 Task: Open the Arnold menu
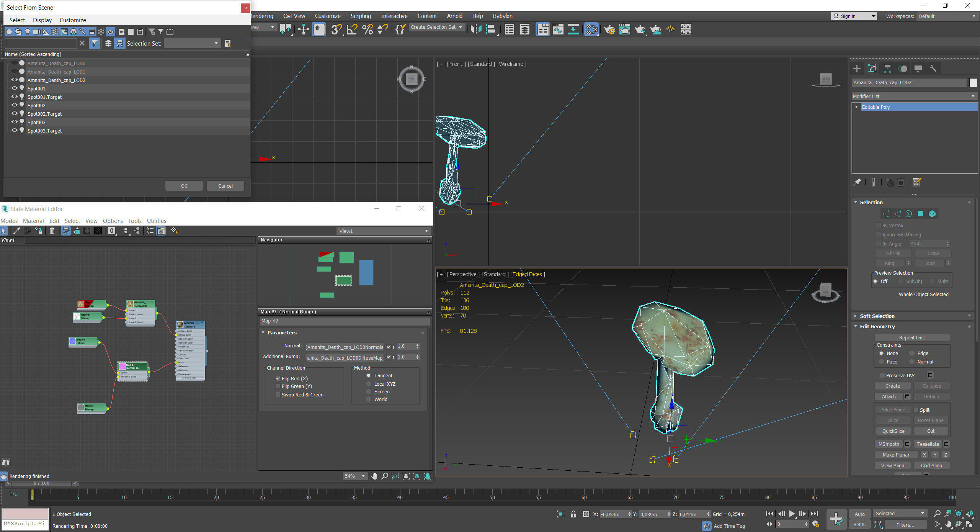tap(454, 16)
